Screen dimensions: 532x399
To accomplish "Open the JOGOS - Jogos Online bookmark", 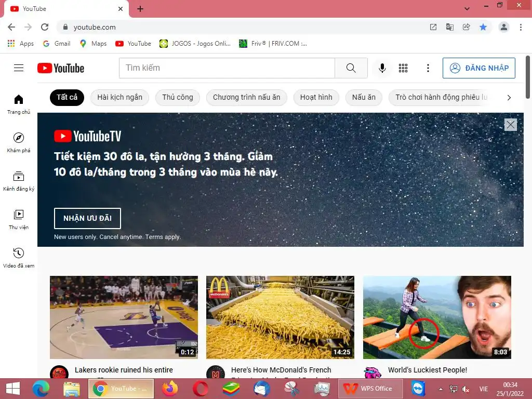I will 195,44.
